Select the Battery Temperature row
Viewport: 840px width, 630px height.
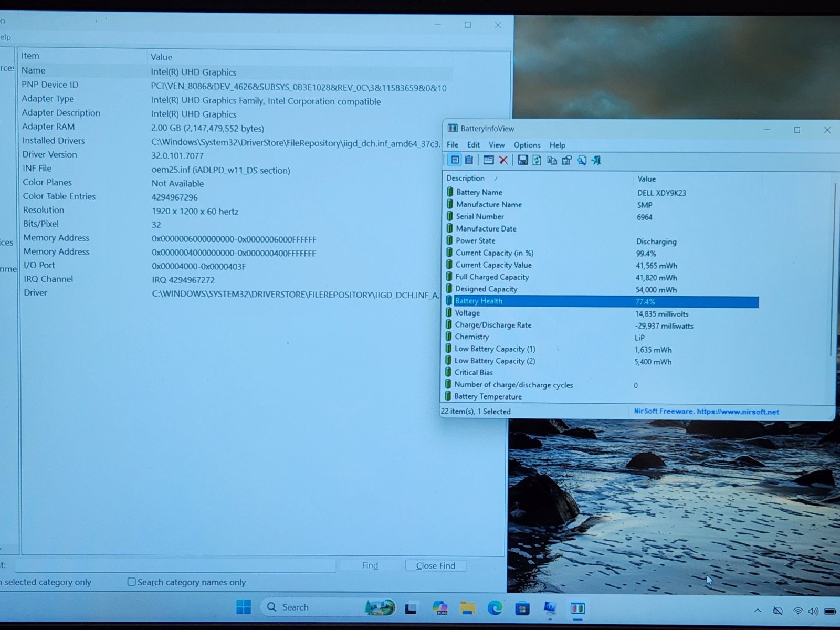(601, 397)
